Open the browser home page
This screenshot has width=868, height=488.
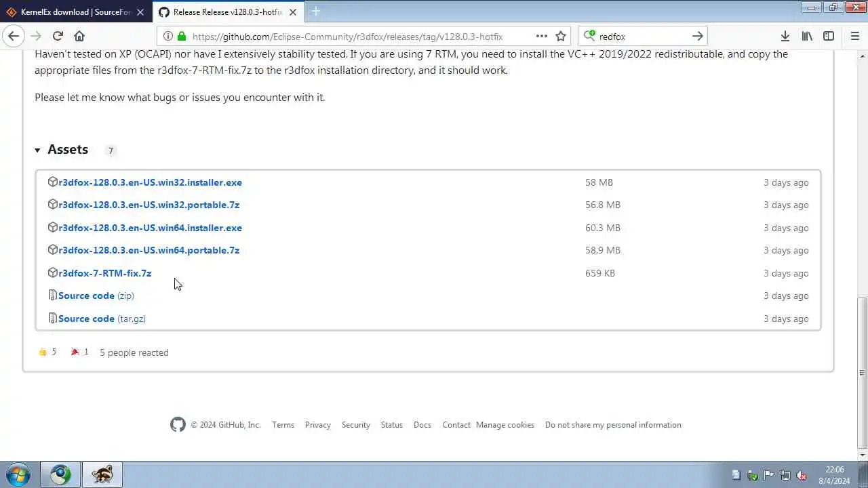pos(79,36)
